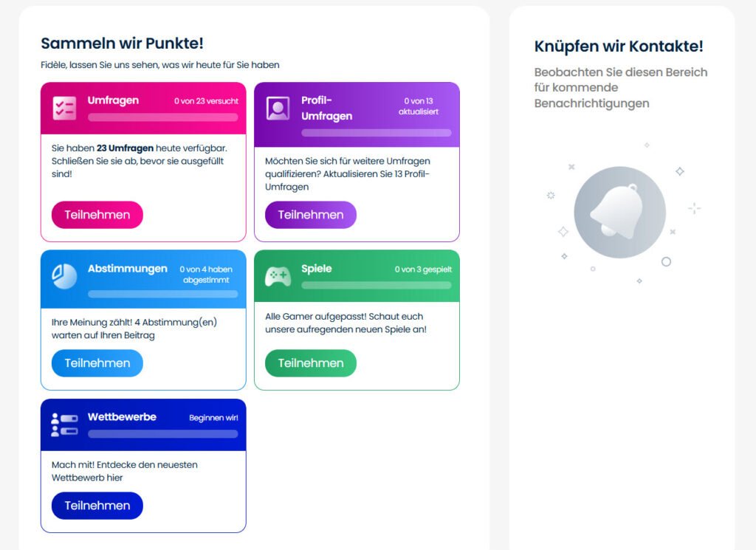Click the Umfragen checklist icon
Viewport: 756px width, 550px height.
[x=64, y=109]
